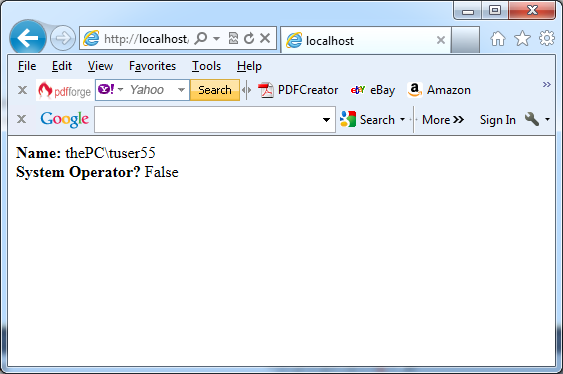Click the search magnifier in address bar
This screenshot has width=563, height=374.
[x=201, y=38]
